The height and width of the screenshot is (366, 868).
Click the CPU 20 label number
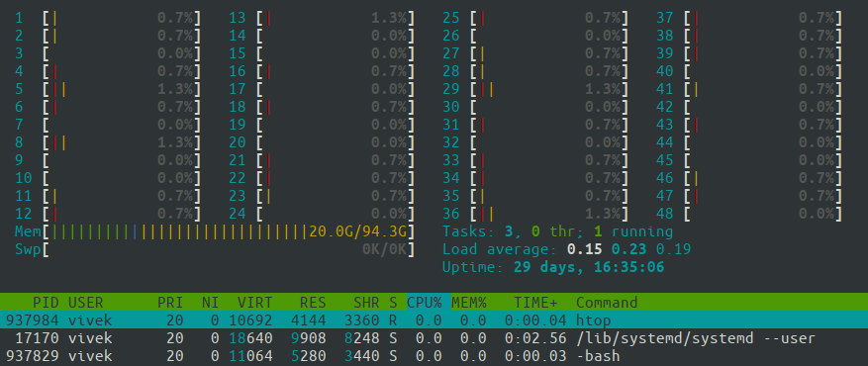(238, 142)
